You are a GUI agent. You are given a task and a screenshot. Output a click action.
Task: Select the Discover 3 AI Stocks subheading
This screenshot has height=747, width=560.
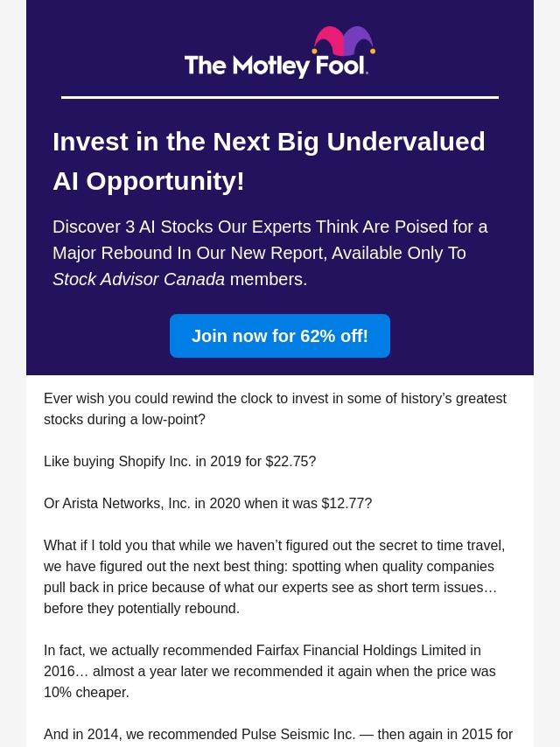[269, 240]
